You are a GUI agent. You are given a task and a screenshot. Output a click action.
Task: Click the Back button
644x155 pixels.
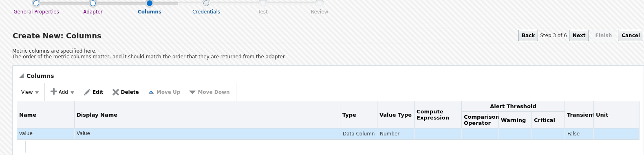tap(528, 35)
